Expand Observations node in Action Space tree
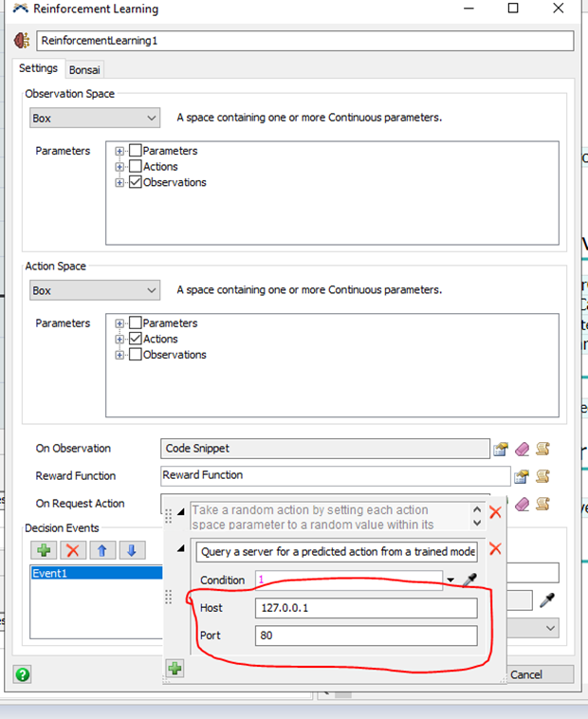Image resolution: width=588 pixels, height=719 pixels. point(119,355)
